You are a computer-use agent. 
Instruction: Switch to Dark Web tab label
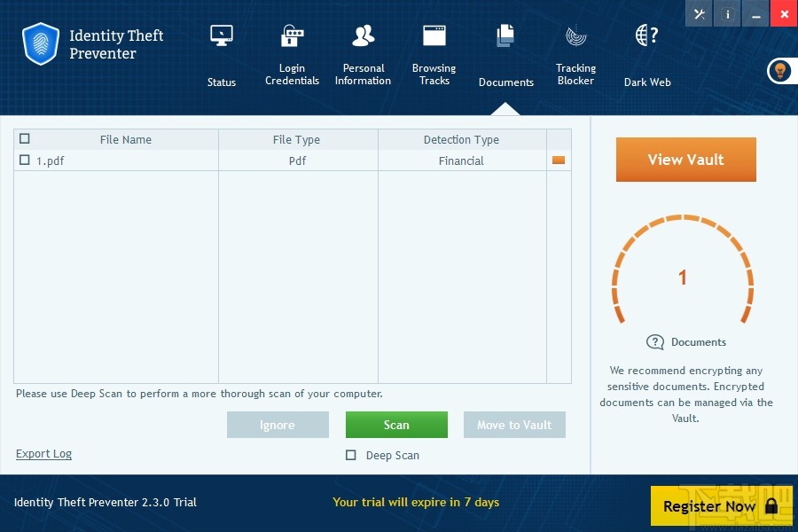pos(647,82)
